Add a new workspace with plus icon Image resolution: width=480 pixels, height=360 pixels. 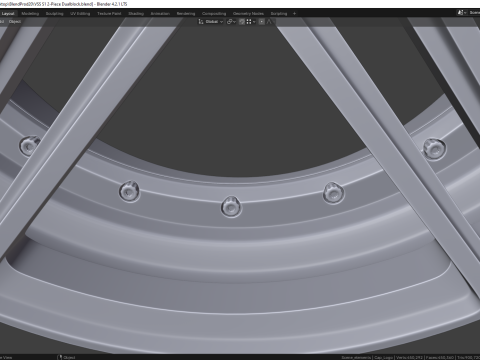pyautogui.click(x=294, y=14)
